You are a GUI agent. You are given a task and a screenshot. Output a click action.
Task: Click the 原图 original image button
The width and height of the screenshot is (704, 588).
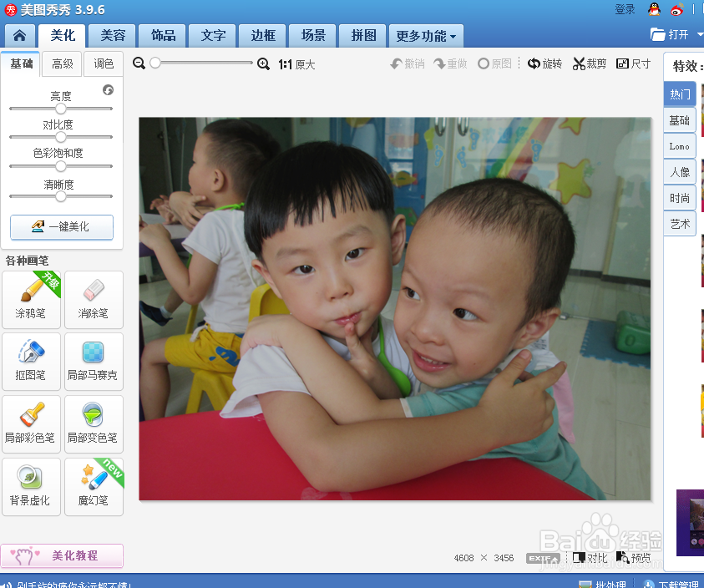click(x=494, y=63)
